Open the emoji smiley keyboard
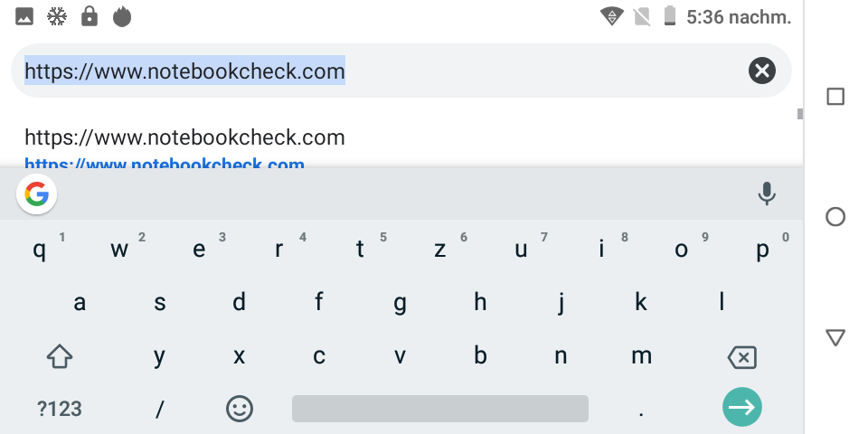This screenshot has width=868, height=434. 240,409
